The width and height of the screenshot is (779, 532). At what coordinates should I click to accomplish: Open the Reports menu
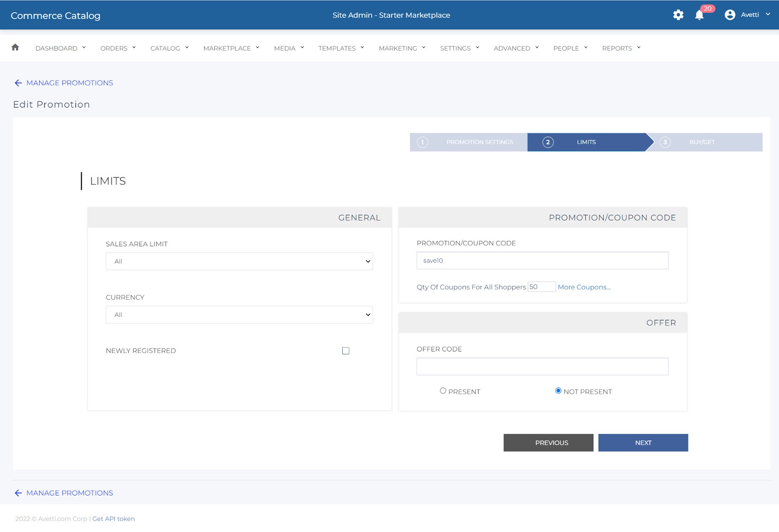tap(621, 48)
